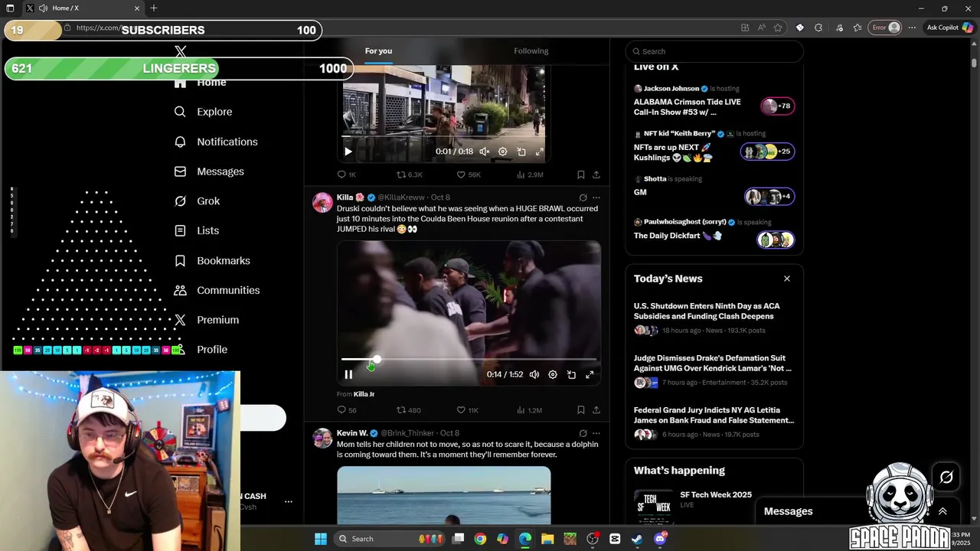Open a new browser tab

pyautogui.click(x=154, y=8)
